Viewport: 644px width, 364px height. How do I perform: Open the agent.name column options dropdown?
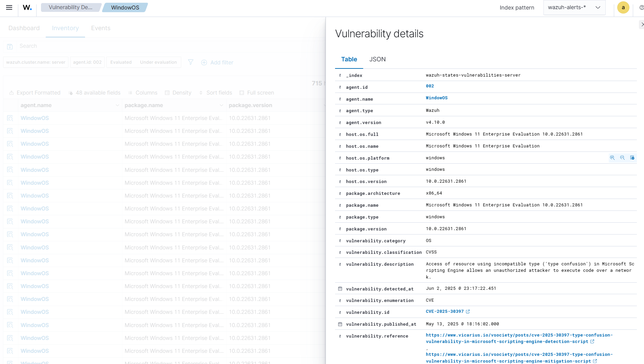[x=117, y=105]
